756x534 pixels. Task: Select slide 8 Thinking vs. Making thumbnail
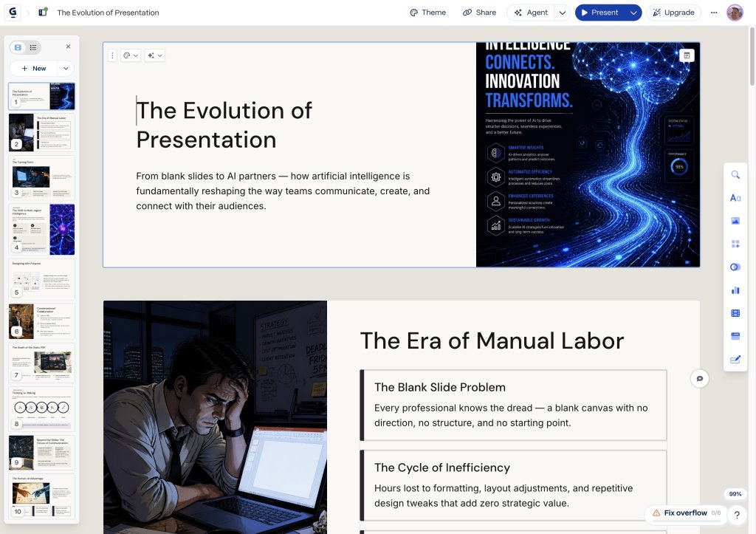(x=42, y=408)
